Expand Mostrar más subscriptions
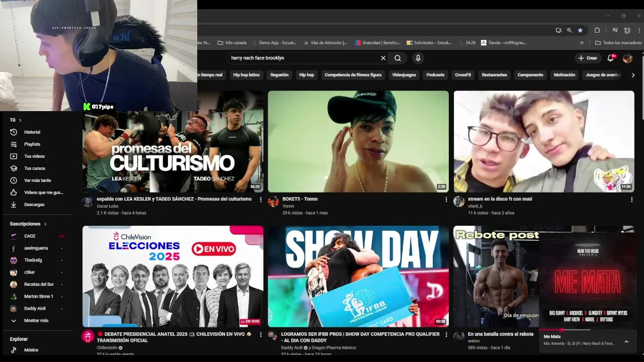 [36, 321]
